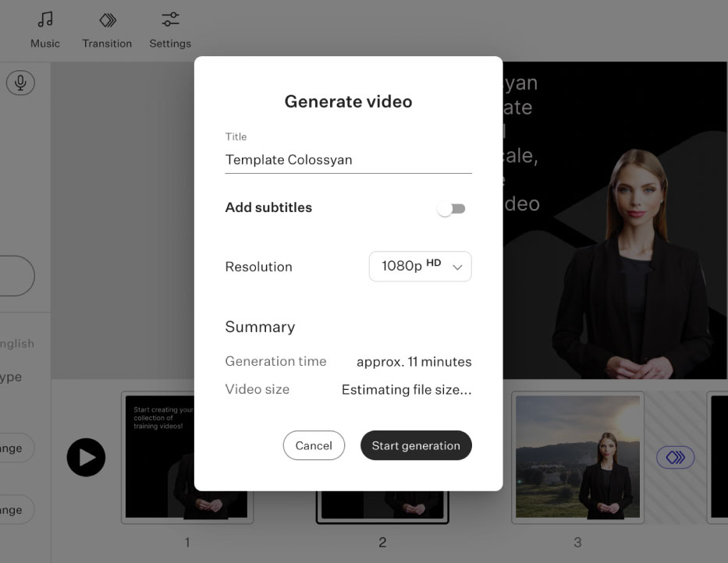The width and height of the screenshot is (728, 563).
Task: Open the Music panel
Action: 44,29
